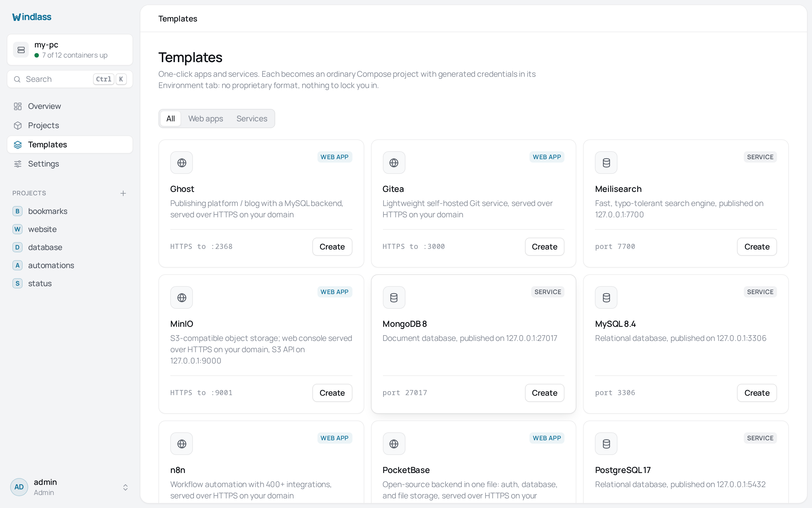This screenshot has width=812, height=508.
Task: Click the MySQL 8.4 SERVICE badge
Action: [760, 292]
